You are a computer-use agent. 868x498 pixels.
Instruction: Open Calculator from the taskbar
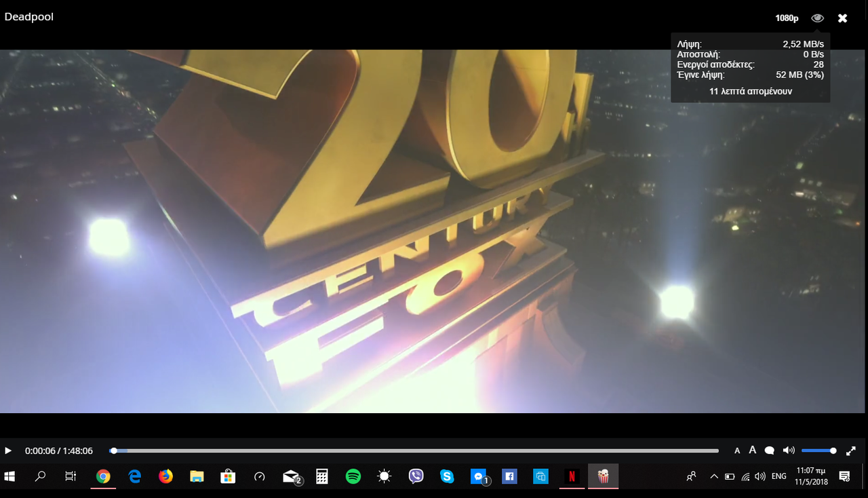322,476
